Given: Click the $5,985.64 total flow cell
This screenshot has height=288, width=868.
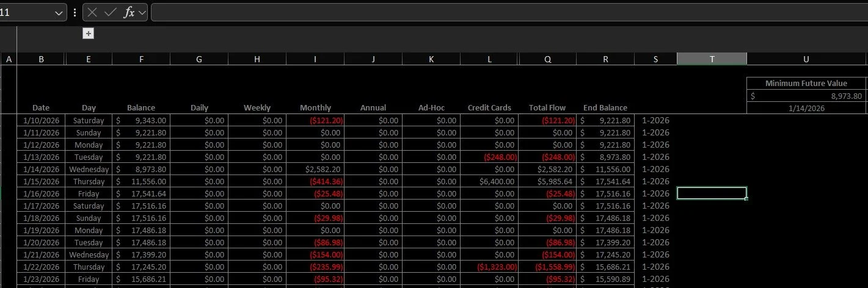Looking at the screenshot, I should click(x=547, y=181).
